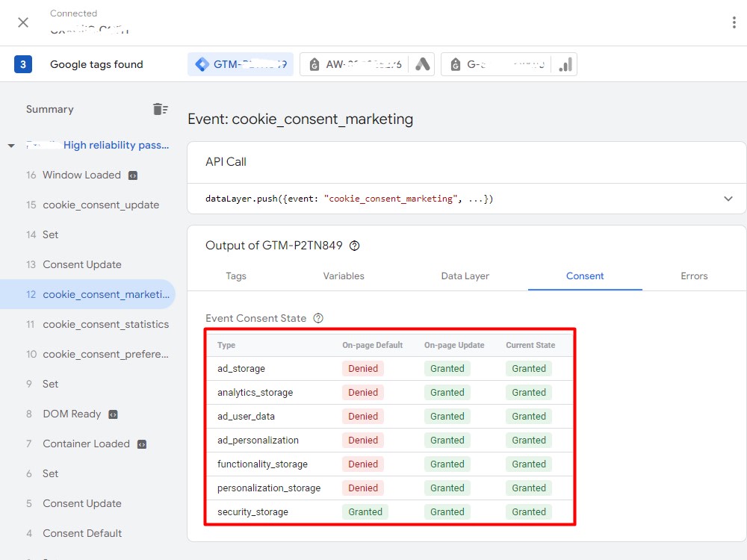Click the analytics_storage row label
This screenshot has width=747, height=560.
coord(255,393)
